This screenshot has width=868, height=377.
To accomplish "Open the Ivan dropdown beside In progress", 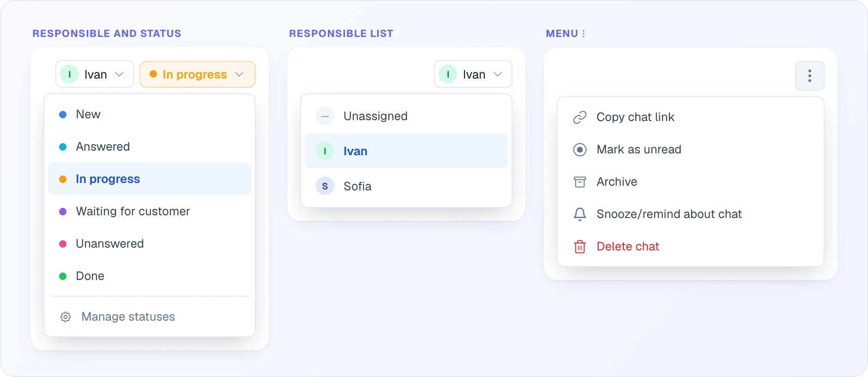I will click(x=95, y=74).
